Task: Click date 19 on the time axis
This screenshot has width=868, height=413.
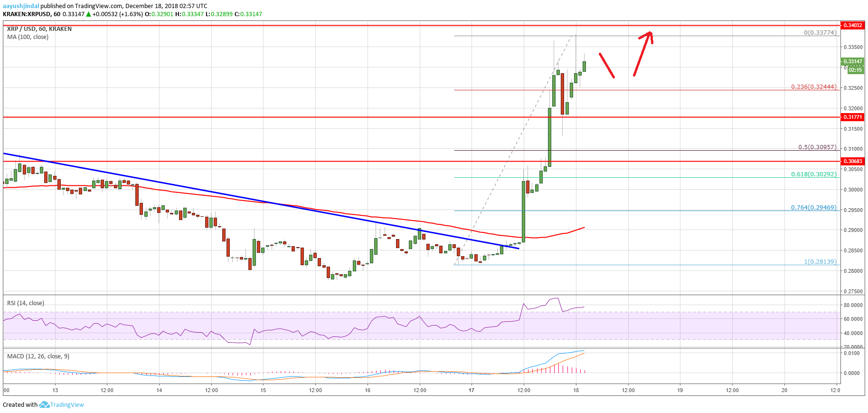Action: (680, 390)
